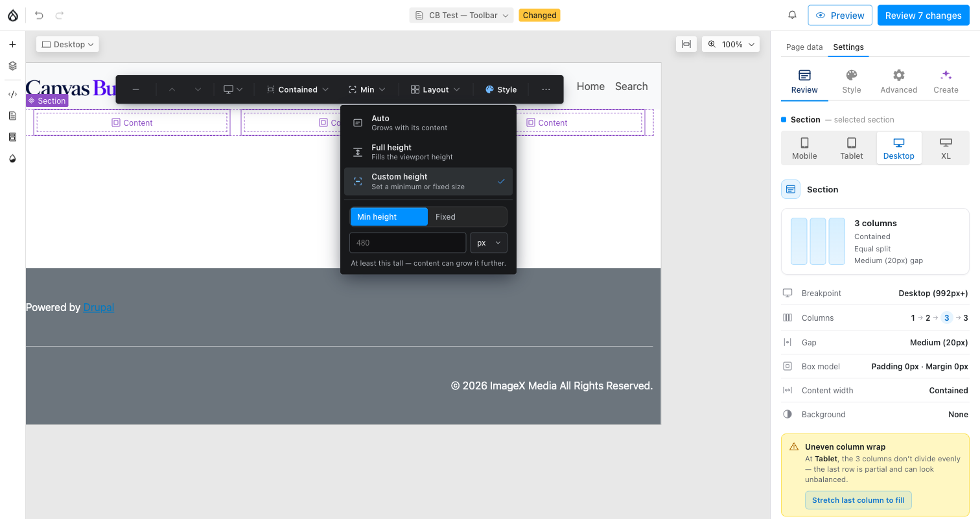The image size is (980, 519).
Task: Click the Changed status badge
Action: point(539,15)
